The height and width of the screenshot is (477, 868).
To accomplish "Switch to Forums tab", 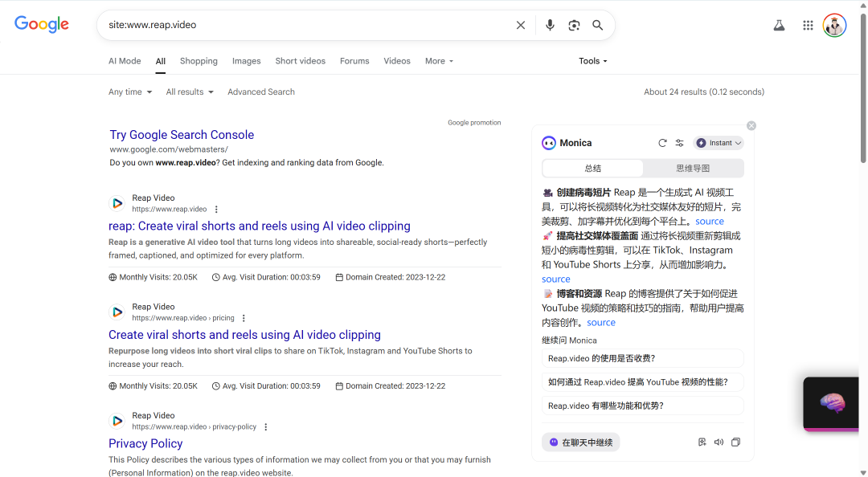I will 354,61.
